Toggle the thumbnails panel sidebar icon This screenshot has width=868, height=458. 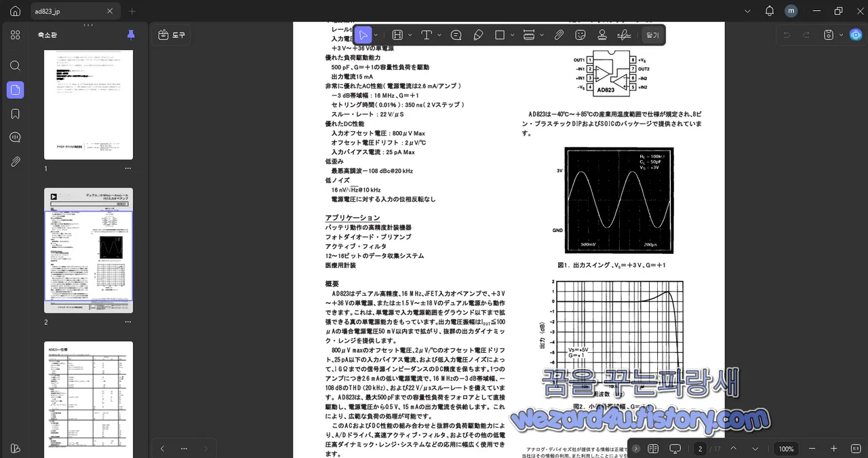[15, 90]
